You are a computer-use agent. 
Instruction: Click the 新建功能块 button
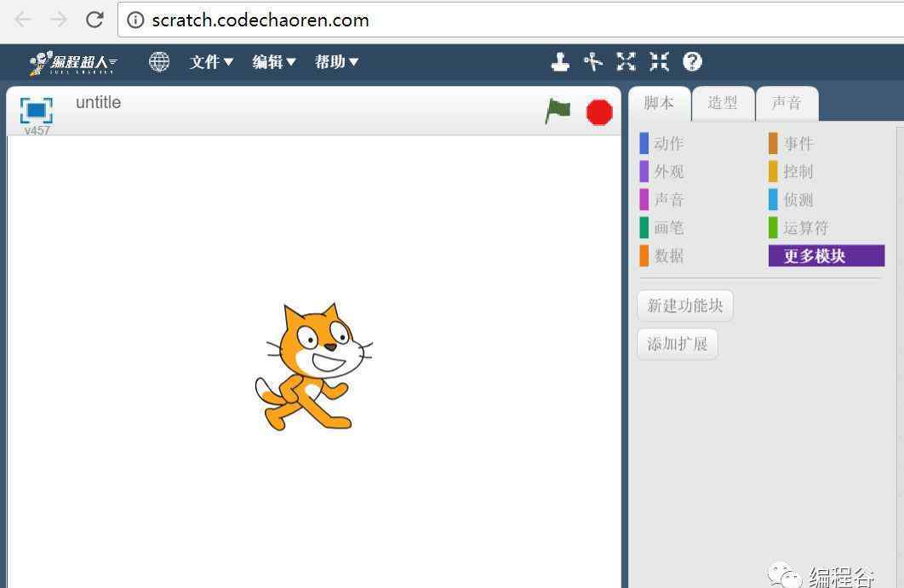point(685,305)
